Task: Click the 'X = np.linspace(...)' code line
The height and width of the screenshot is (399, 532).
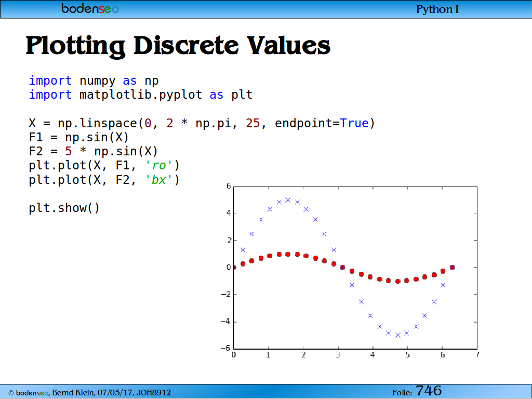Action: click(202, 123)
